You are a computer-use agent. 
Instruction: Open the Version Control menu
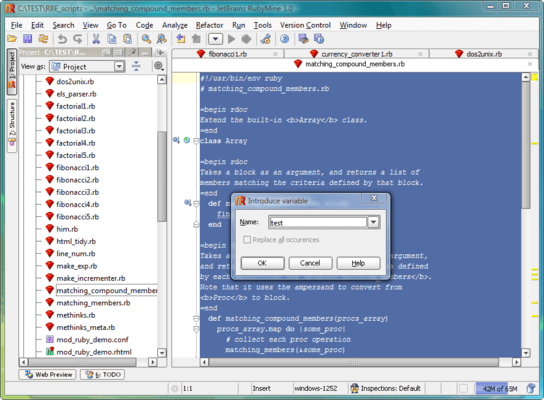coord(305,25)
